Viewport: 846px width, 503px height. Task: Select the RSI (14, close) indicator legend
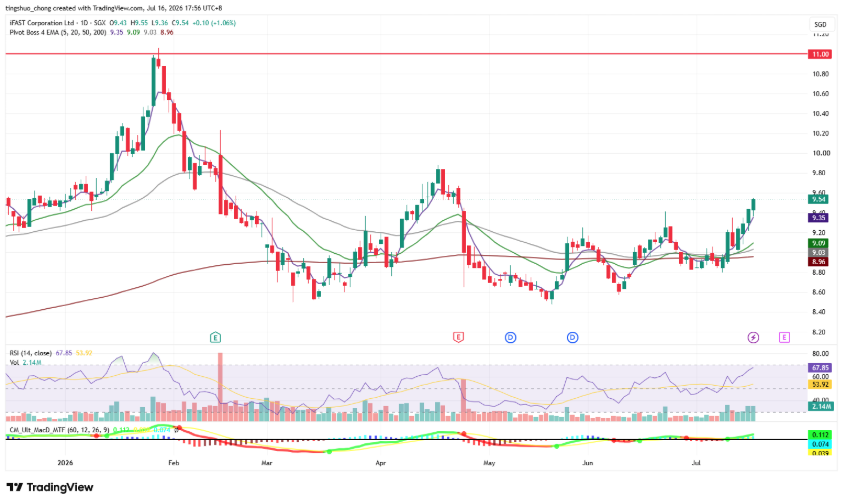pyautogui.click(x=31, y=353)
